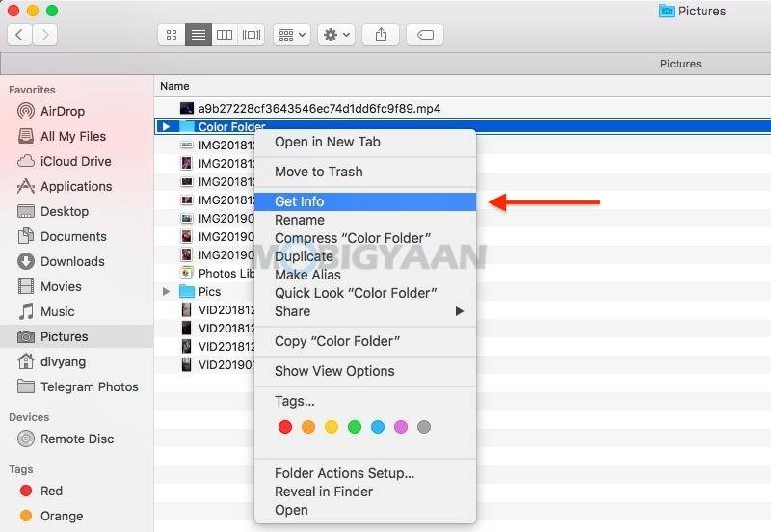Apply the green tag color dot
This screenshot has height=532, width=771.
click(355, 427)
